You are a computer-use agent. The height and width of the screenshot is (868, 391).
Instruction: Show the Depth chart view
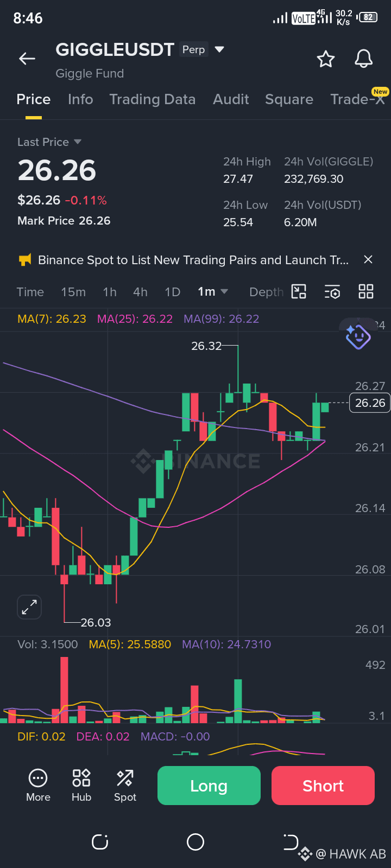266,292
